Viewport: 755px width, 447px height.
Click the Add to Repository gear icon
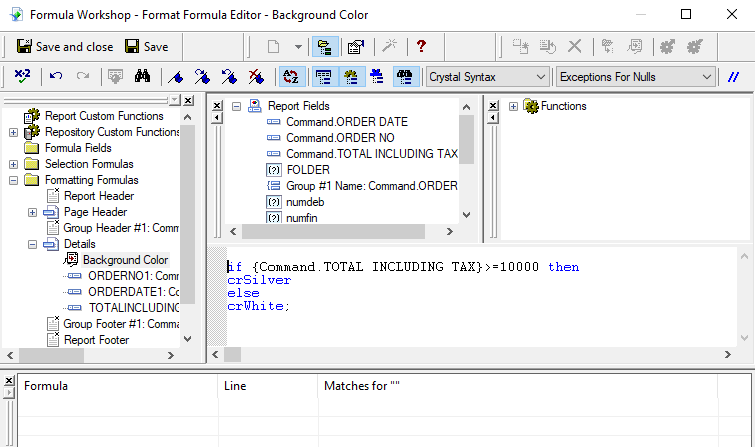(x=667, y=47)
